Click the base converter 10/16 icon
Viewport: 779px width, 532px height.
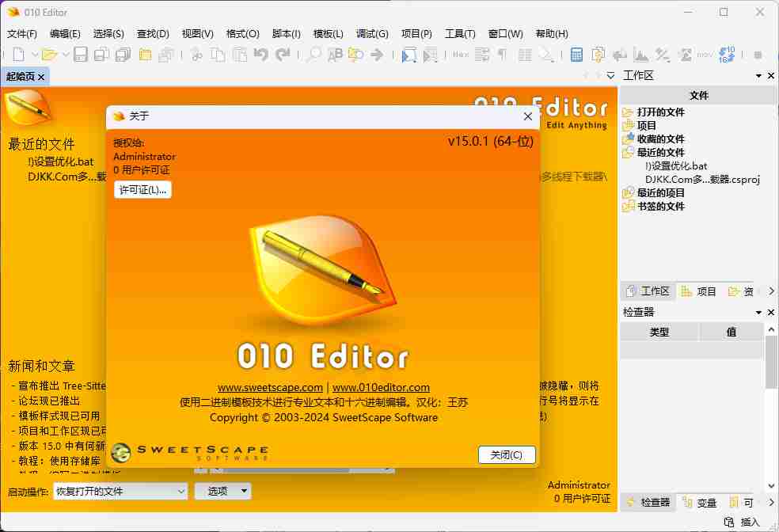coord(727,55)
